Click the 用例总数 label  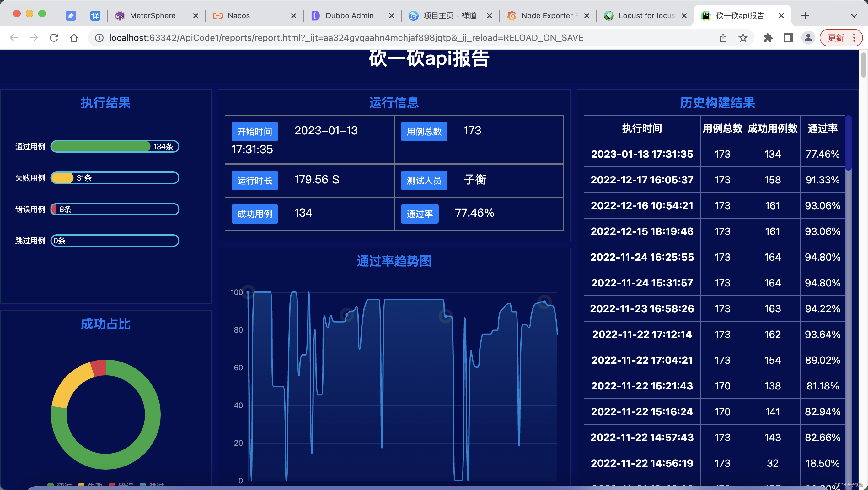coord(424,132)
